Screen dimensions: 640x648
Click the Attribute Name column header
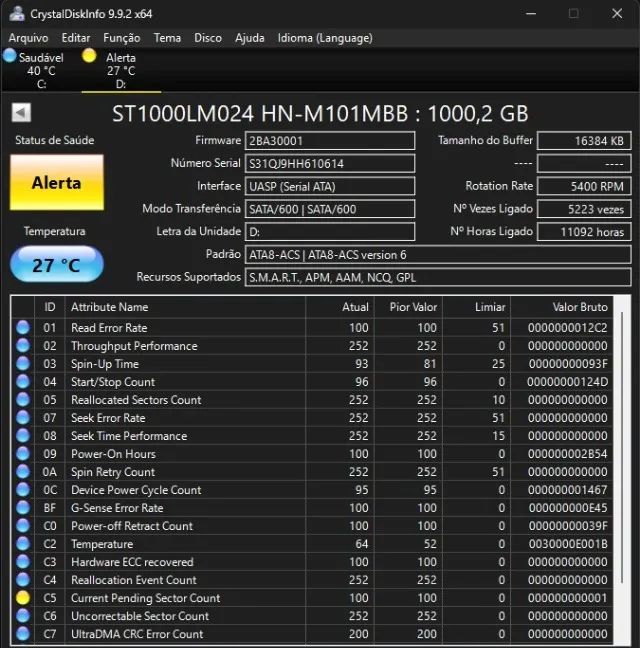[x=185, y=307]
